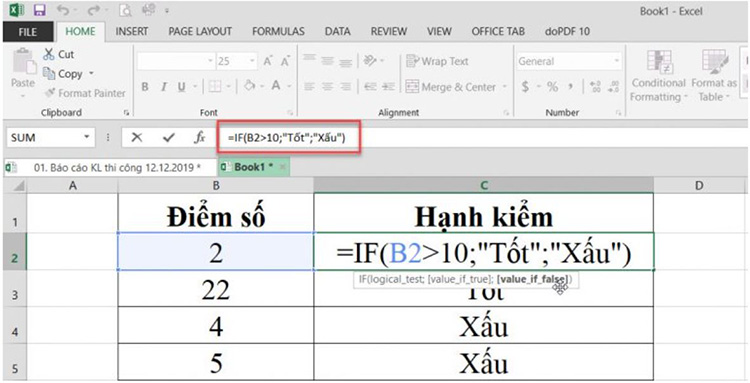Click the Save icon in quick access toolbar

pos(39,10)
